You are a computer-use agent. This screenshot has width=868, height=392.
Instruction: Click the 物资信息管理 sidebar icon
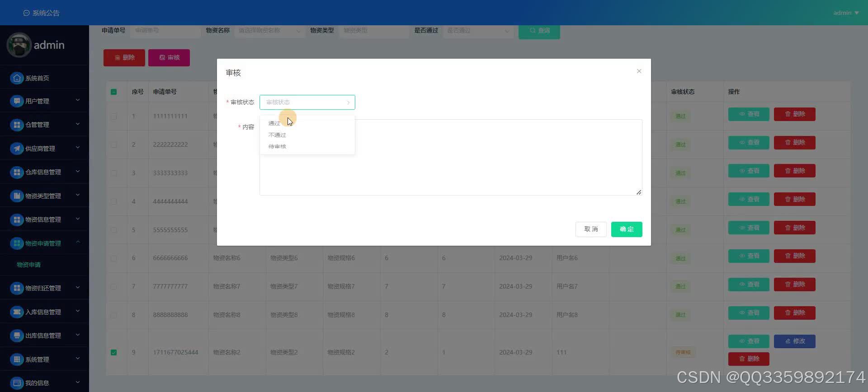click(x=17, y=219)
